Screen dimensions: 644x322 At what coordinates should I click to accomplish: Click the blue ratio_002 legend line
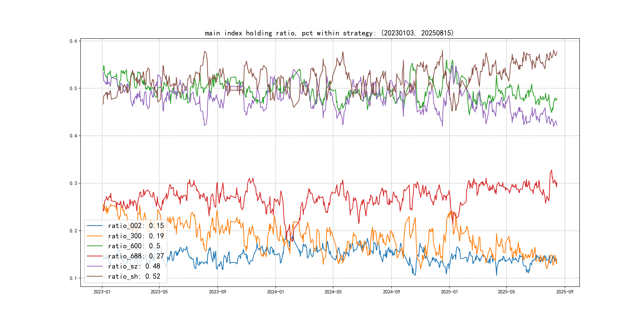tap(94, 226)
